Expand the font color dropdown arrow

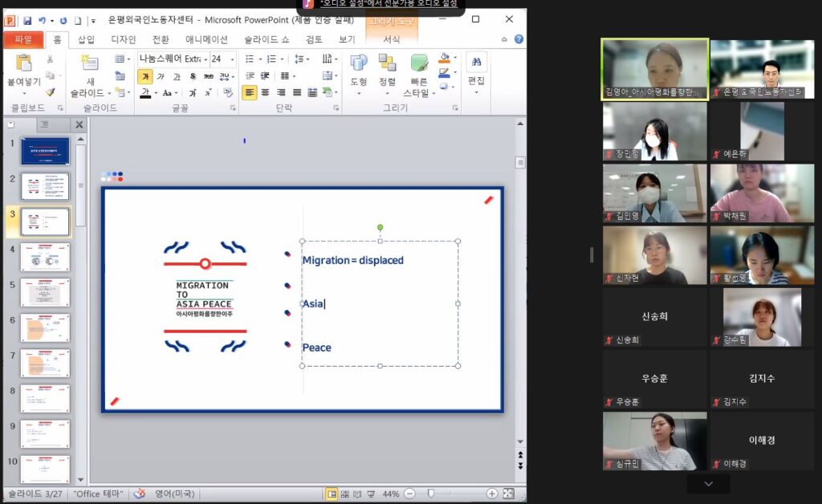coord(156,93)
